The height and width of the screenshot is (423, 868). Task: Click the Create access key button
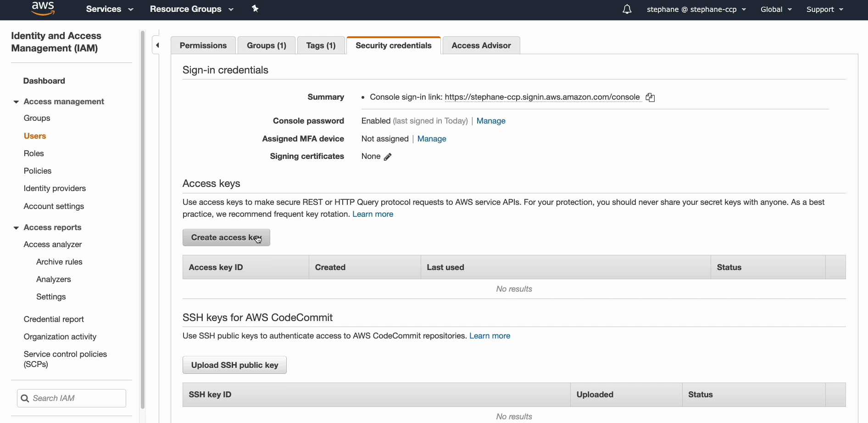[x=226, y=237]
